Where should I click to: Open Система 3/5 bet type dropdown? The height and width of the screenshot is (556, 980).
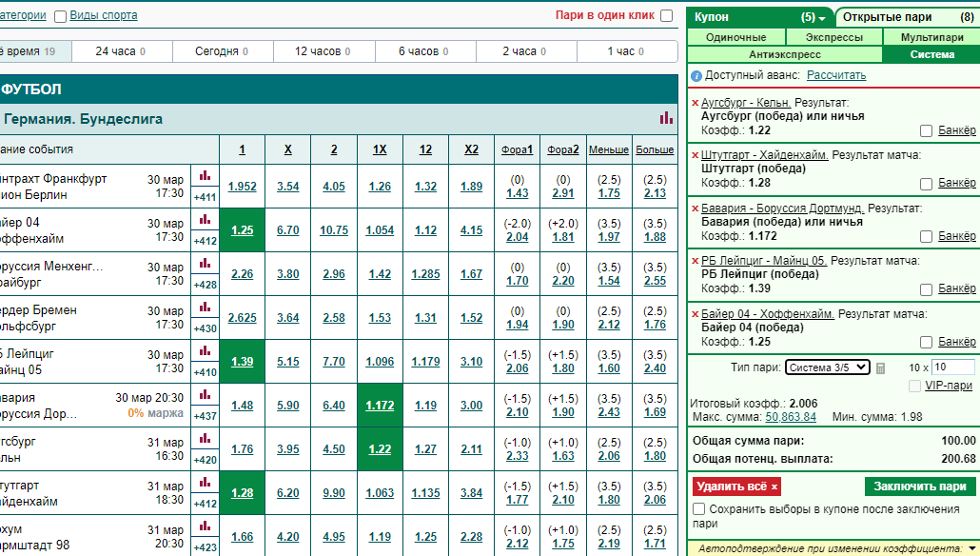pos(828,367)
